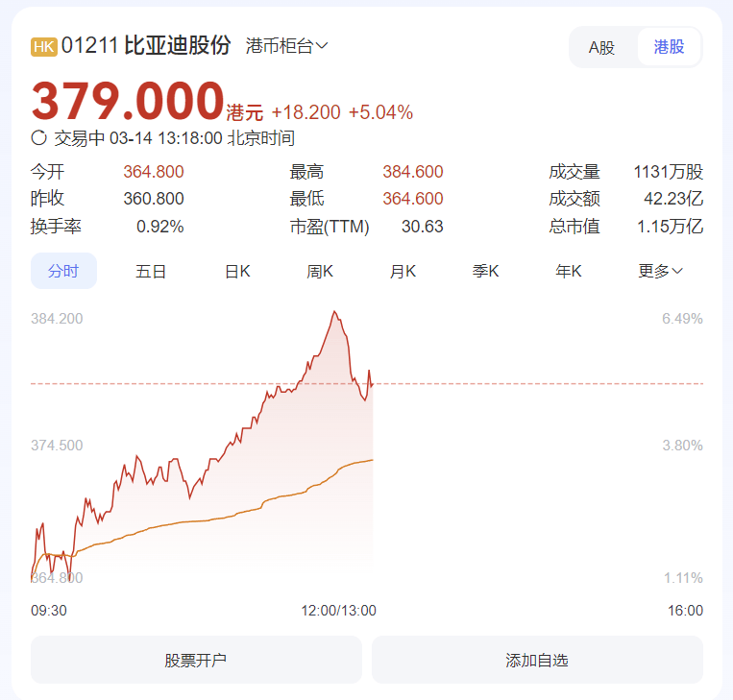Click the 成交额 value 42.23亿
The height and width of the screenshot is (700, 733).
coord(673,199)
